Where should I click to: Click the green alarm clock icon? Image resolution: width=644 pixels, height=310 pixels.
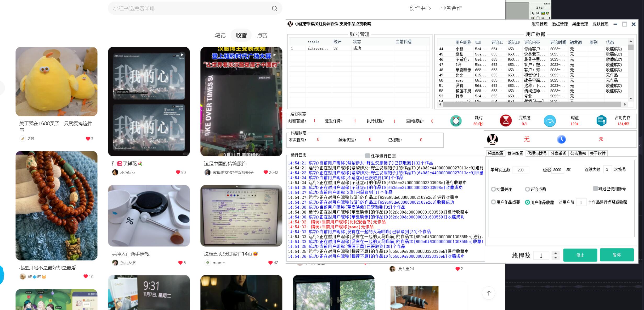[456, 121]
